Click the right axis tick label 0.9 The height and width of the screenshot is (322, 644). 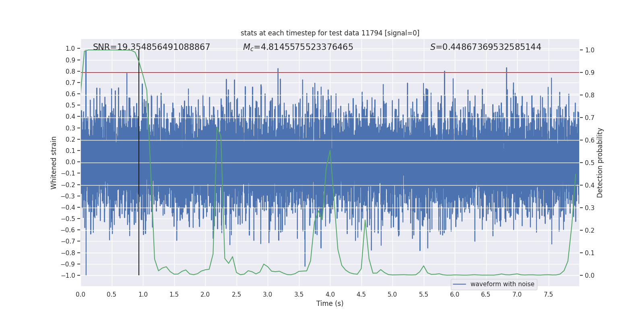click(590, 73)
